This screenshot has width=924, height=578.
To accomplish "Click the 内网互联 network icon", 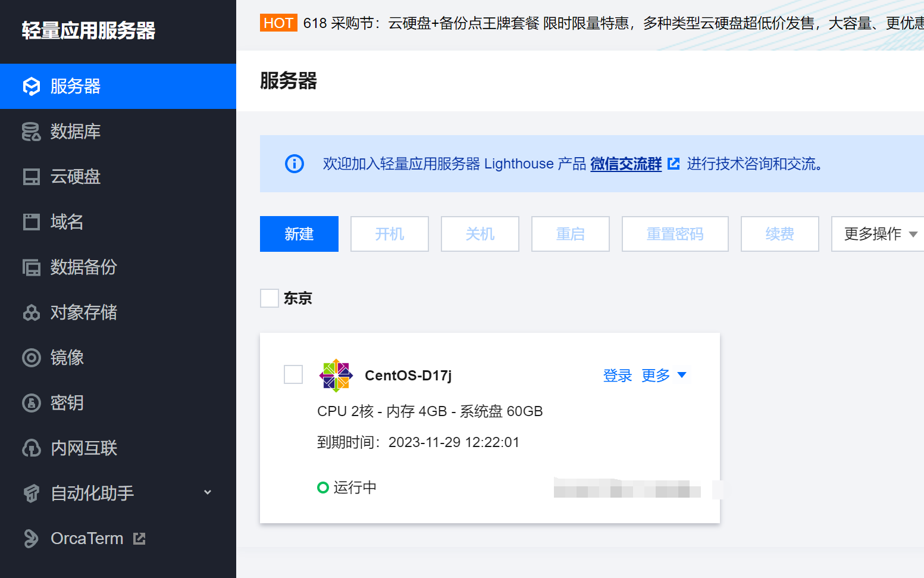I will click(x=31, y=448).
